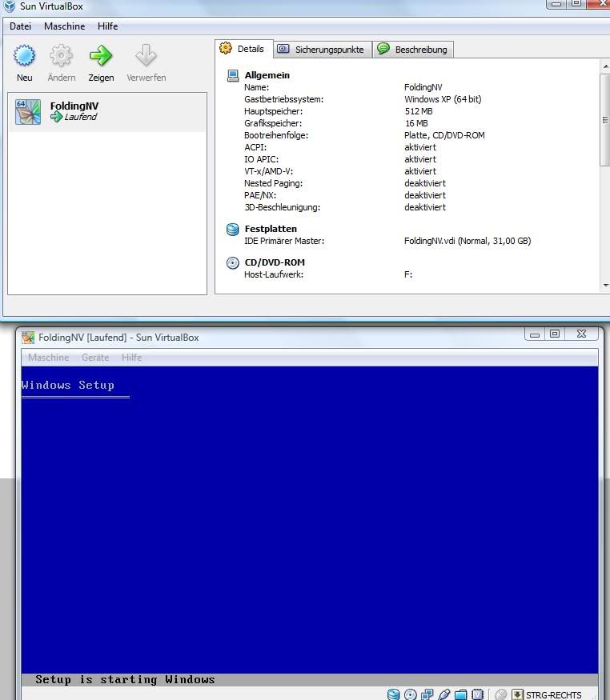The height and width of the screenshot is (700, 610).
Task: Click the 'Setup is starting Windows' status text
Action: tap(125, 679)
